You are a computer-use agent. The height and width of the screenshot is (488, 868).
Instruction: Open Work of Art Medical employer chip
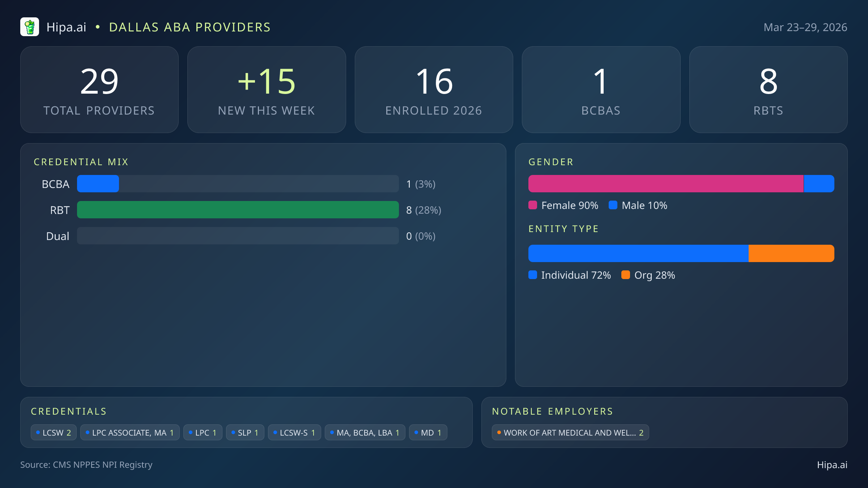[x=570, y=433]
